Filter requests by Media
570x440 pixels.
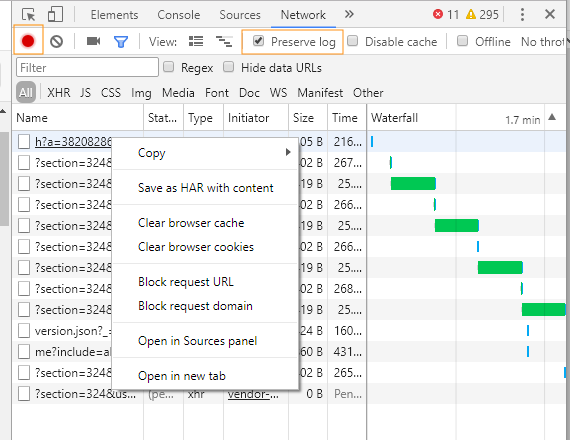(x=178, y=93)
